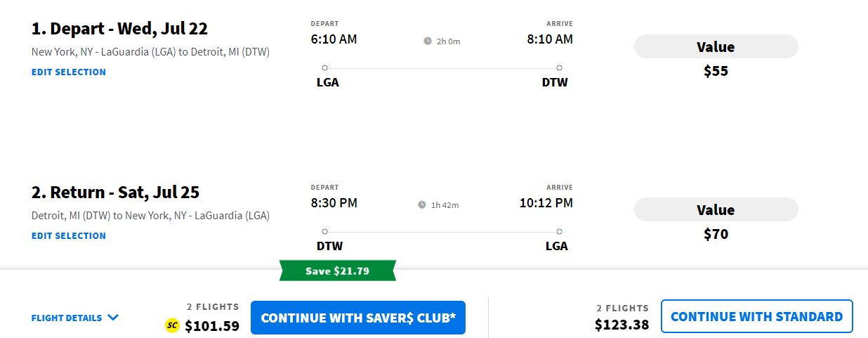868x338 pixels.
Task: Click the LGA origin dot on departing route
Action: (324, 68)
